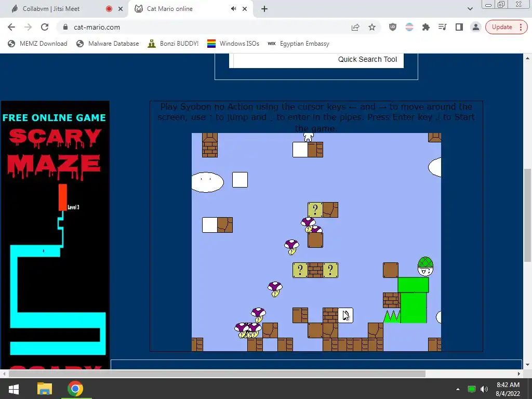Open the Extensions puzzle piece menu

[x=426, y=27]
